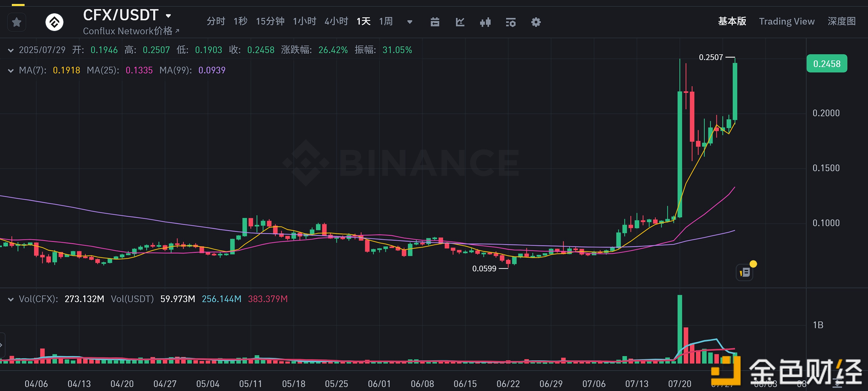This screenshot has width=868, height=391.
Task: Select the 15分钟 interval
Action: tap(270, 22)
